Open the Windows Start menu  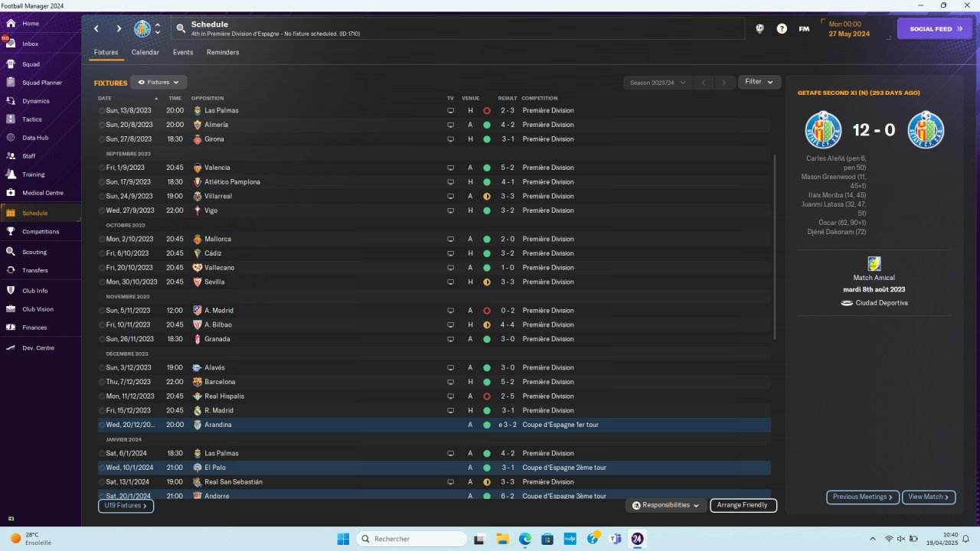coord(343,539)
